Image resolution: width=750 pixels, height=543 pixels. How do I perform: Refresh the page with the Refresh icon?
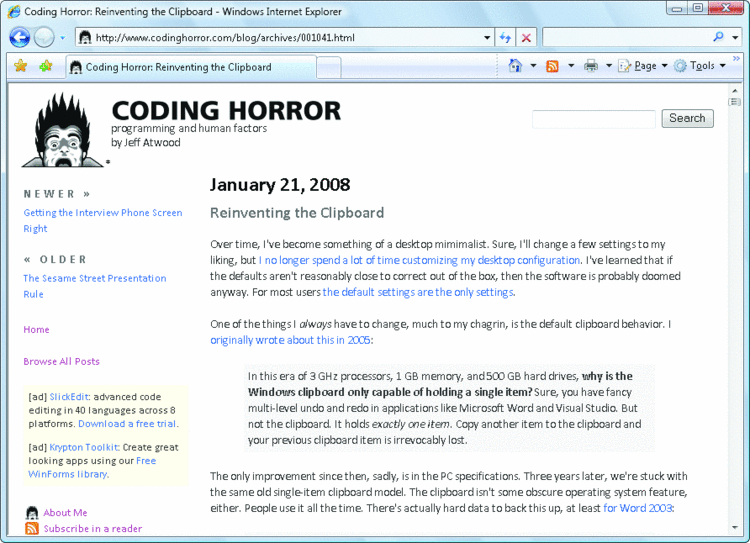[x=505, y=37]
